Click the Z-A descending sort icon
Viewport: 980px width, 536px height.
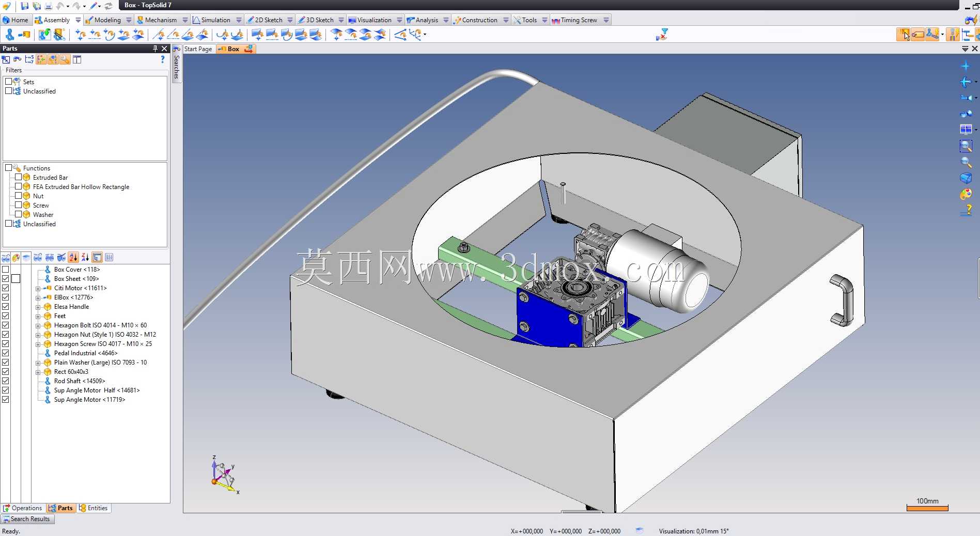[x=85, y=257]
